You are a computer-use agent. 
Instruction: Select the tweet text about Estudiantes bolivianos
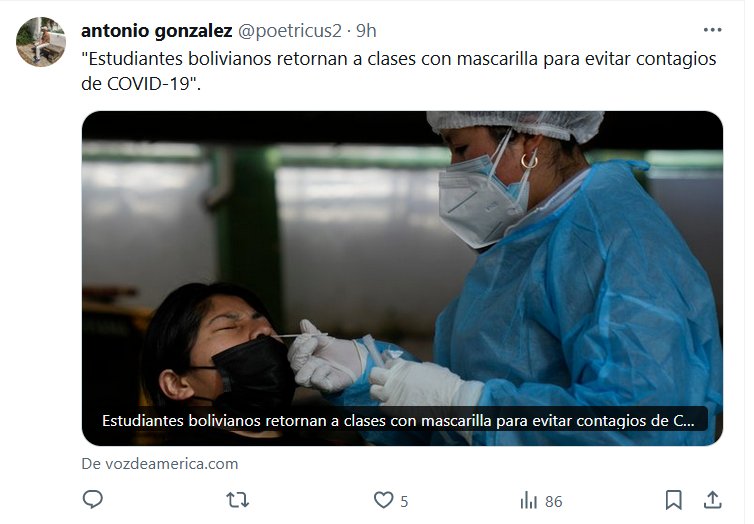pyautogui.click(x=399, y=71)
